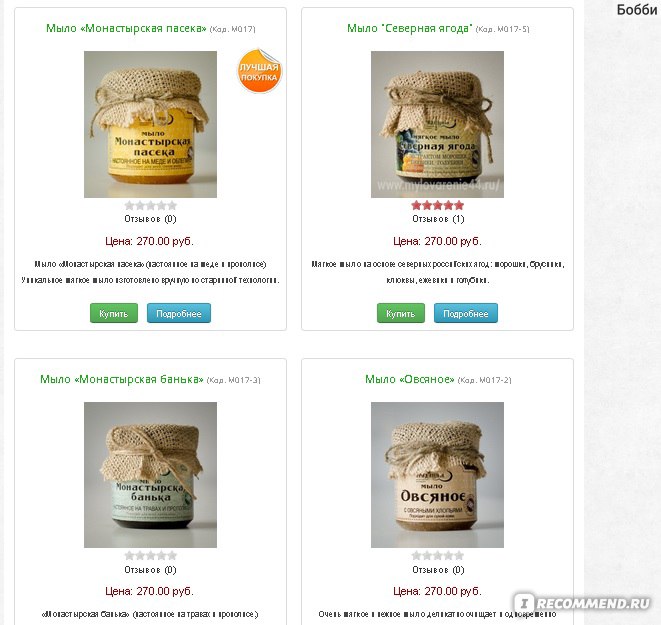Click rating stars under Монастырская банька soap
This screenshot has height=625, width=661.
[x=150, y=556]
